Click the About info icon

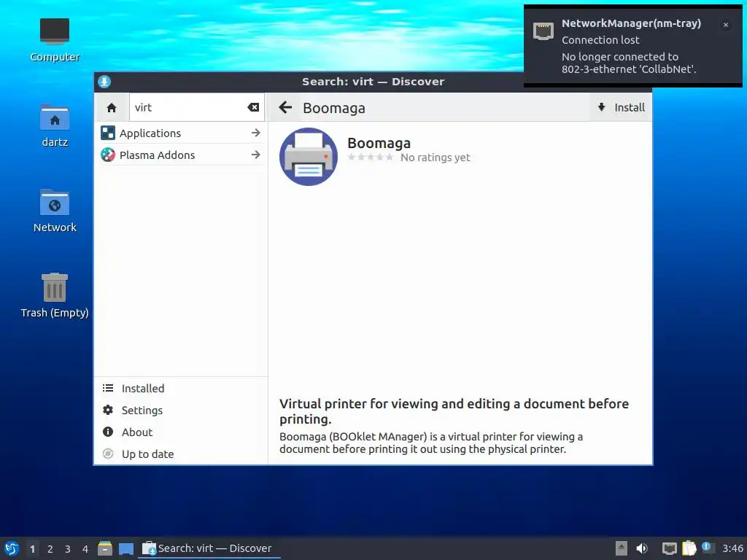[x=108, y=432]
